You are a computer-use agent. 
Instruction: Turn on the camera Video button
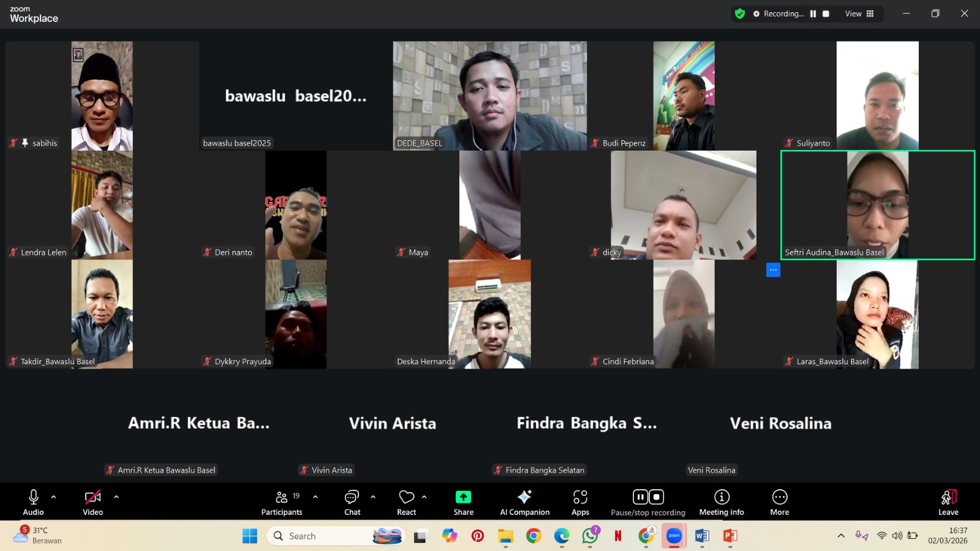click(93, 502)
